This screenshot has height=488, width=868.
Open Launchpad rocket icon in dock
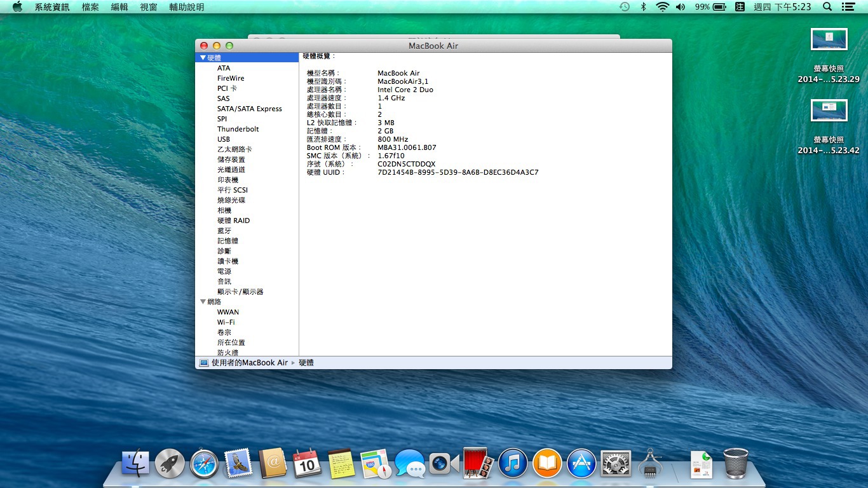(x=170, y=464)
